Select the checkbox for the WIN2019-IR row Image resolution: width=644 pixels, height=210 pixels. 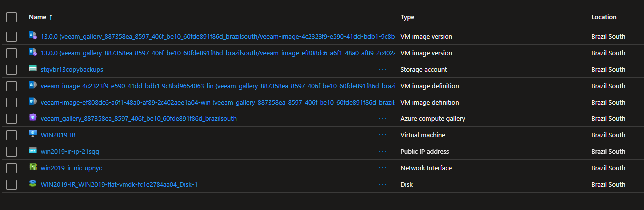point(12,135)
